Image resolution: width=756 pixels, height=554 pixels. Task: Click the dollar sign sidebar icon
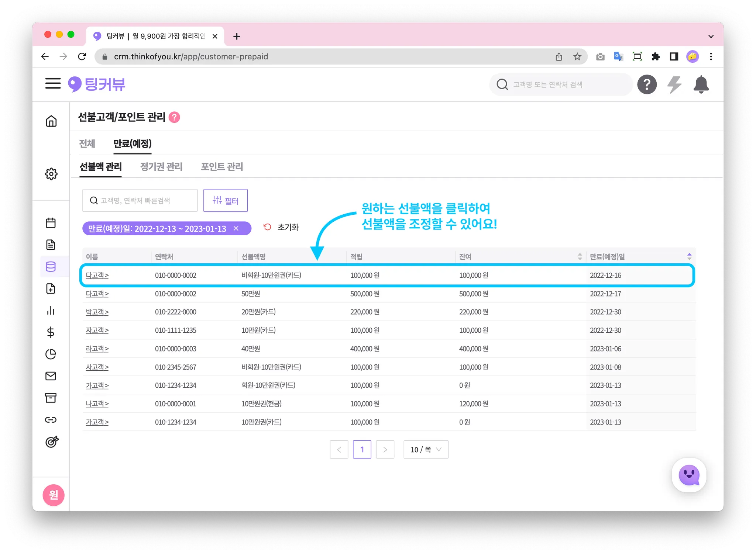pos(51,332)
